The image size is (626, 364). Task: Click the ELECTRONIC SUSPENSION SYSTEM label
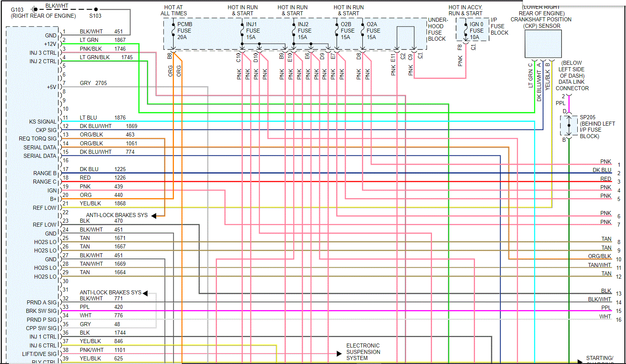point(363,352)
